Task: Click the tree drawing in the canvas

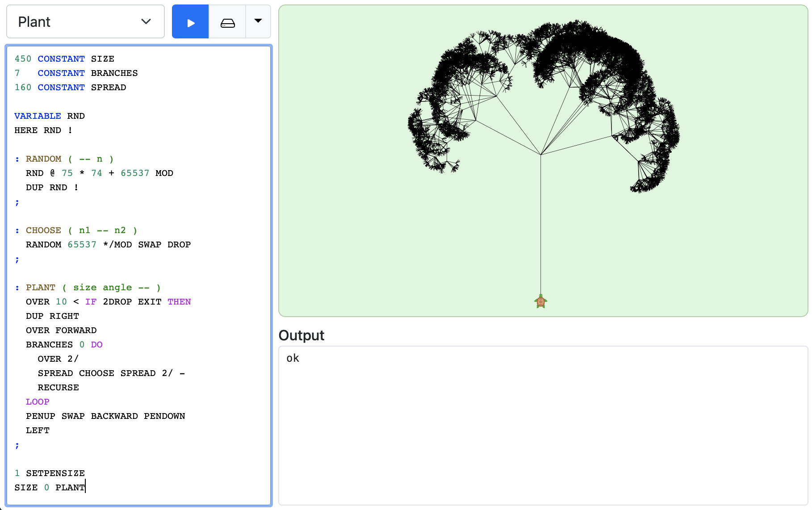Action: [543, 107]
